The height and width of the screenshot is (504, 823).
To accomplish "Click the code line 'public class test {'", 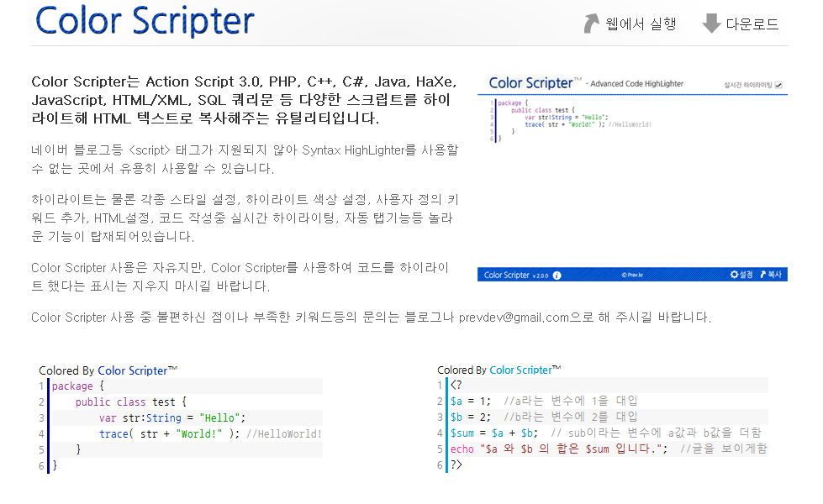I will pyautogui.click(x=130, y=402).
